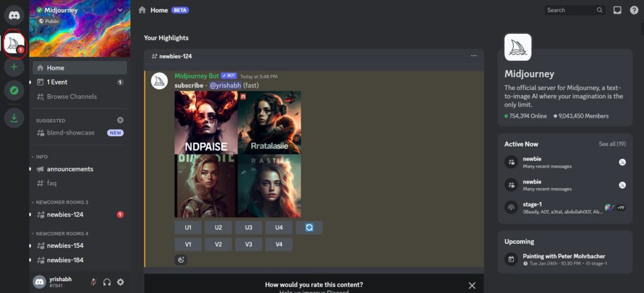The width and height of the screenshot is (644, 293).
Task: Focus the Search input field
Action: click(x=575, y=10)
